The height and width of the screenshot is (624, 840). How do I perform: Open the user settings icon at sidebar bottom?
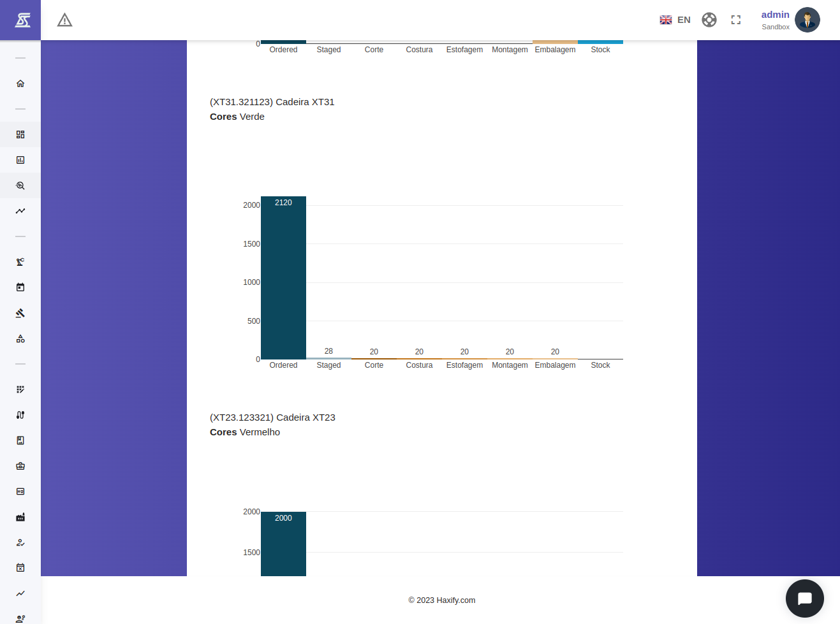click(x=20, y=618)
